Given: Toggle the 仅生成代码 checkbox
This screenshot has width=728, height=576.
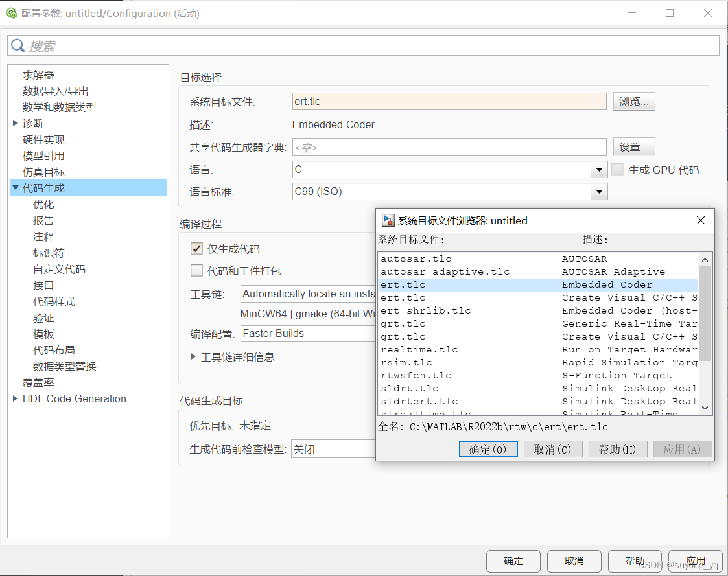Looking at the screenshot, I should (x=196, y=249).
